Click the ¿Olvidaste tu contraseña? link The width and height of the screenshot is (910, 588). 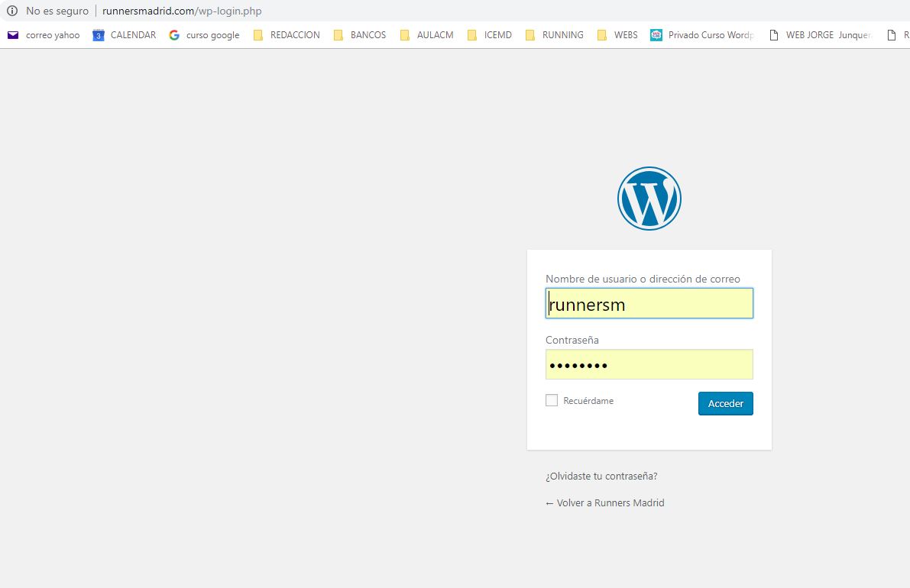coord(601,476)
